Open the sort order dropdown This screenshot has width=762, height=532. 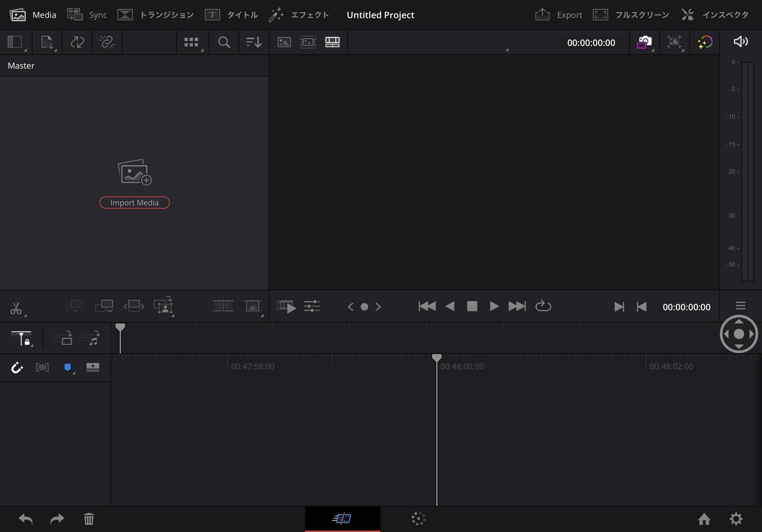click(x=254, y=42)
